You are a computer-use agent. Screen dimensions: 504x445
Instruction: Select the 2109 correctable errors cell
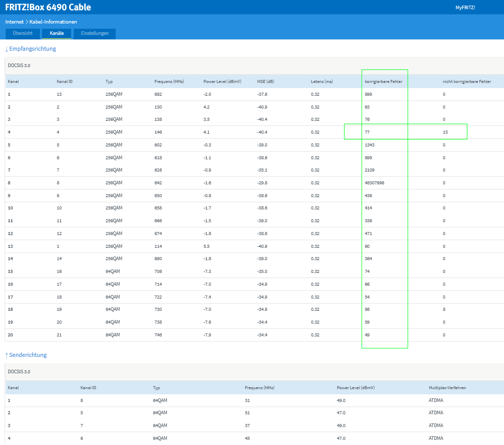tap(369, 170)
